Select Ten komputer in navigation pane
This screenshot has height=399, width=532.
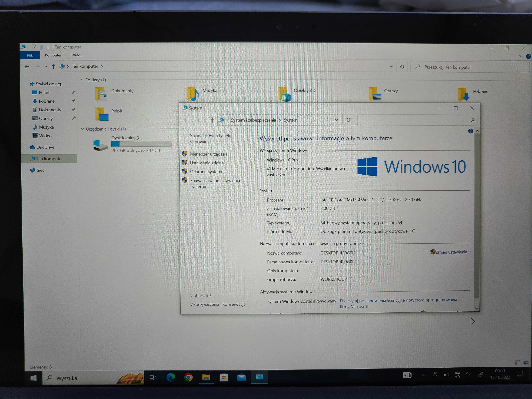tap(49, 158)
